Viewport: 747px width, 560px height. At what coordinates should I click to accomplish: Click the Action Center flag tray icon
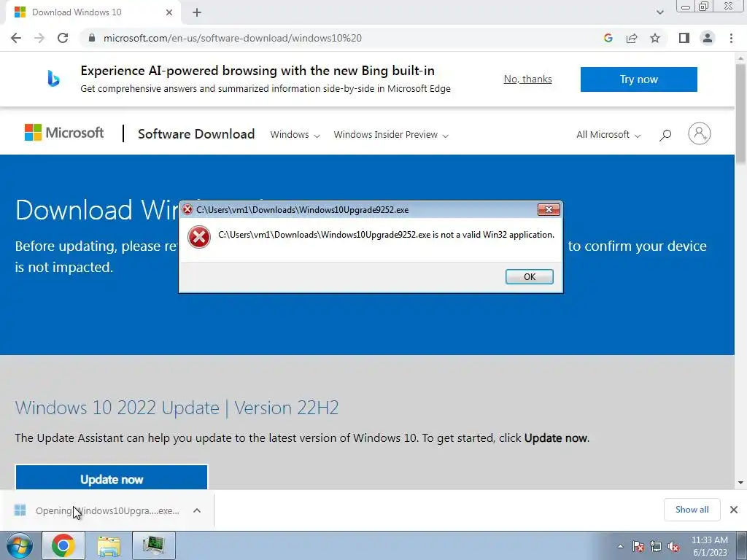(638, 546)
